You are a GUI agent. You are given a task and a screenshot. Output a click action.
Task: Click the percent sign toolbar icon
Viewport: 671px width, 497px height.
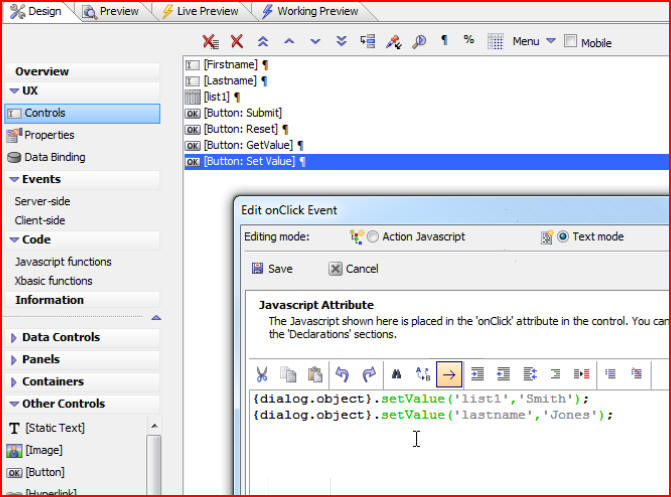pos(469,40)
